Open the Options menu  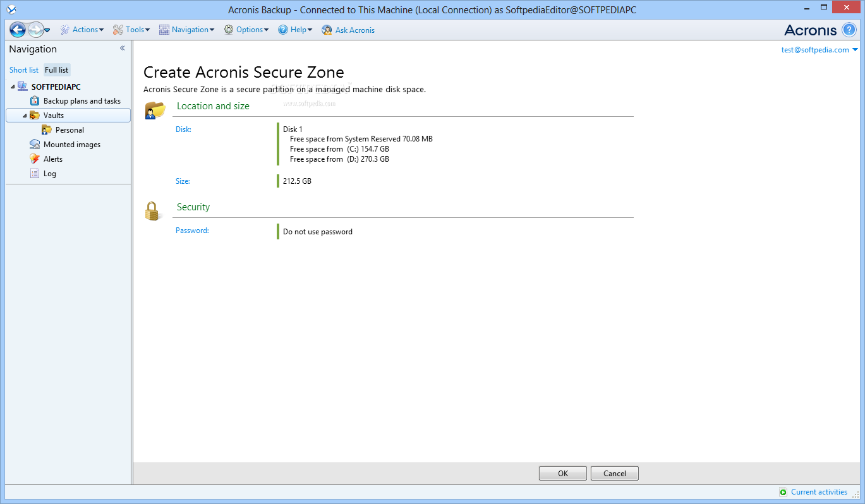[x=252, y=30]
